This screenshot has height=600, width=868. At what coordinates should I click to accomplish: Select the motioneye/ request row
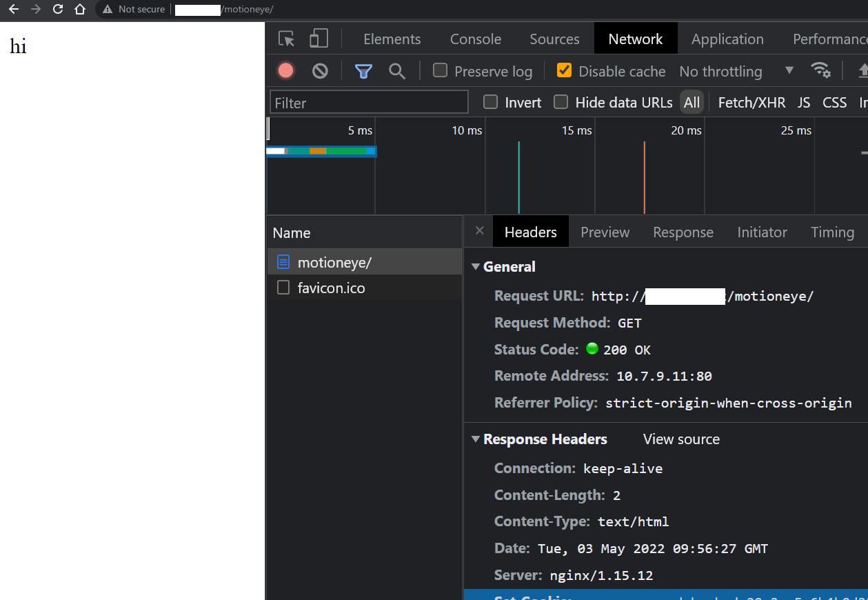point(364,262)
